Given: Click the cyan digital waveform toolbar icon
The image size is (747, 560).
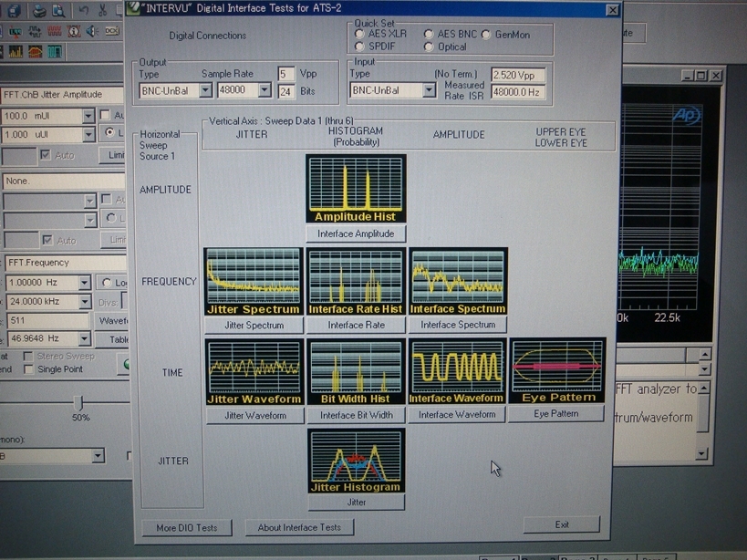Looking at the screenshot, I should (55, 51).
